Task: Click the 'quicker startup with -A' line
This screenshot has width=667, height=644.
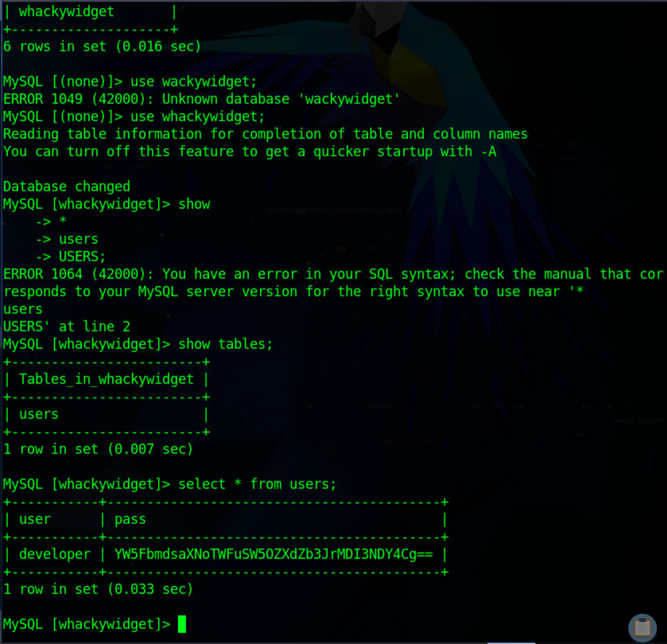Action: pos(250,151)
